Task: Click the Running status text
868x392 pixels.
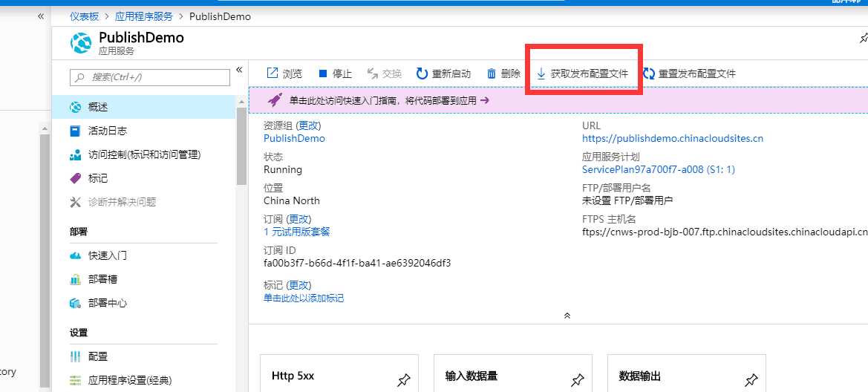Action: coord(283,169)
